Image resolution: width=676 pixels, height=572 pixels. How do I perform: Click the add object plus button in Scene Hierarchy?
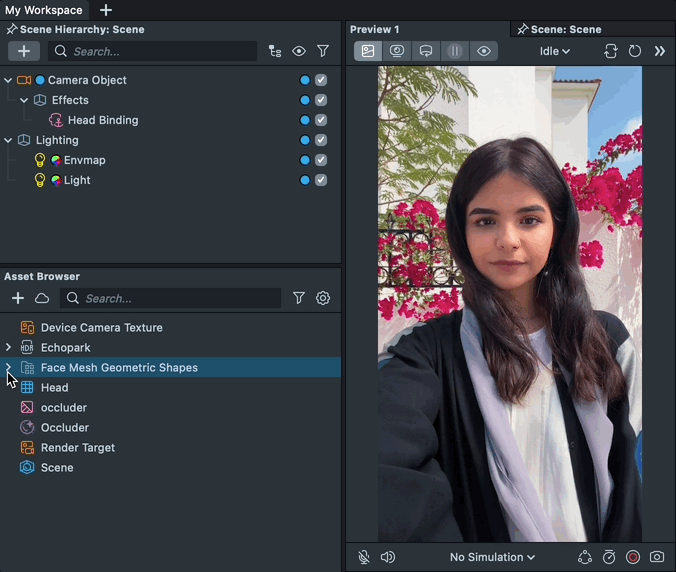pyautogui.click(x=24, y=51)
